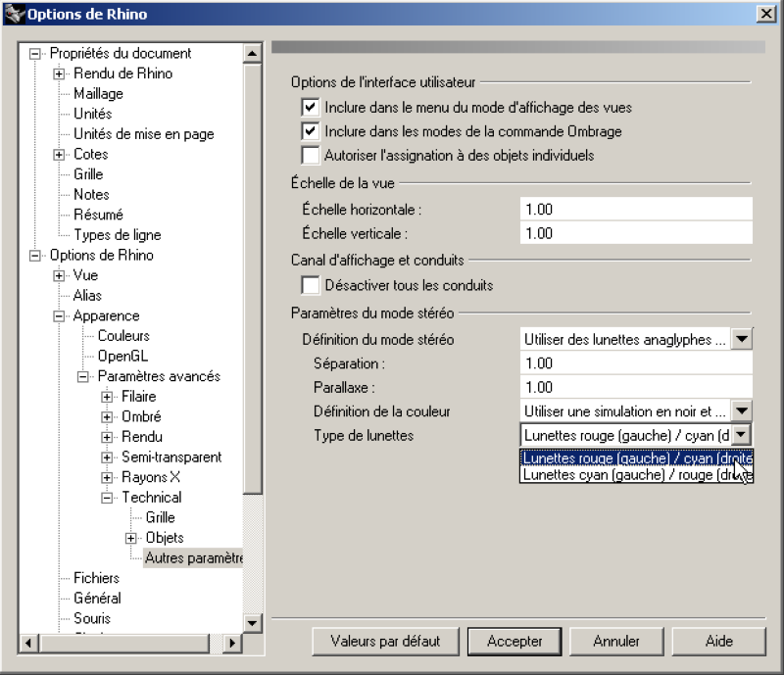Expand the 'Rayons X' display mode node
This screenshot has height=675, width=784.
pyautogui.click(x=107, y=477)
